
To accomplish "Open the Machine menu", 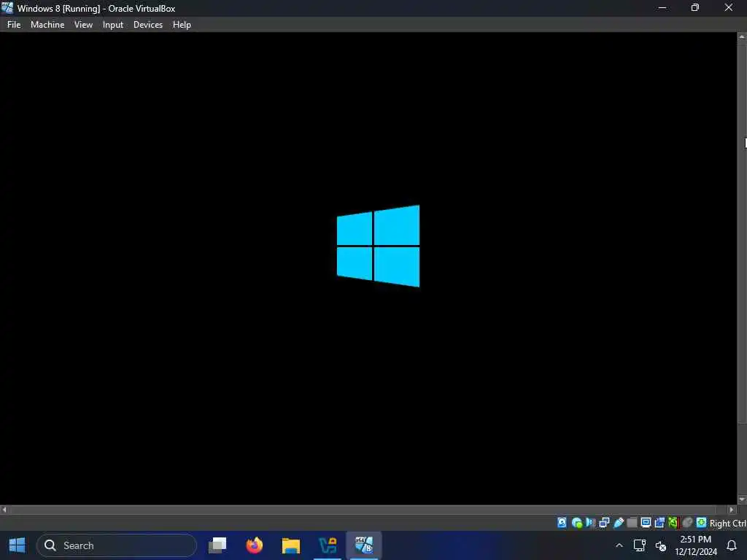I will [47, 25].
